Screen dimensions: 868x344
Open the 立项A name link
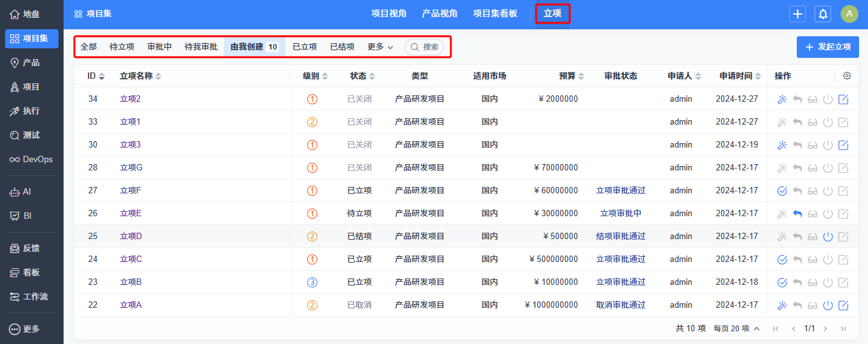[131, 305]
